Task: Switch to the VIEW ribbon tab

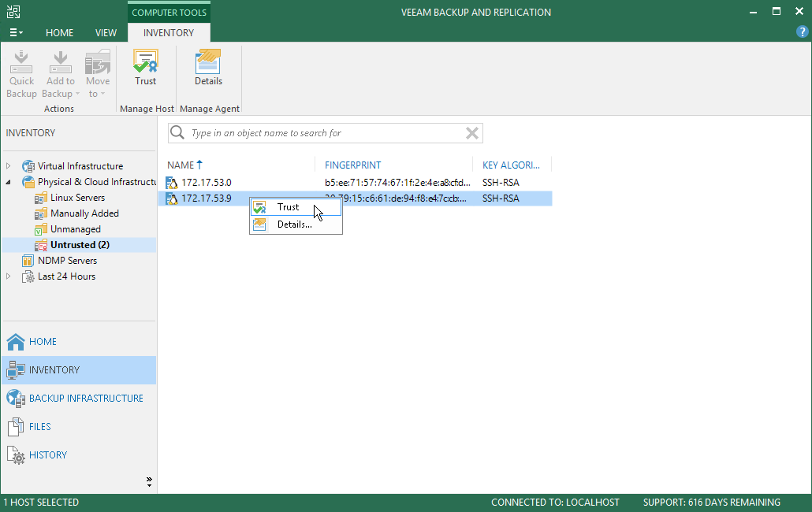Action: click(106, 32)
